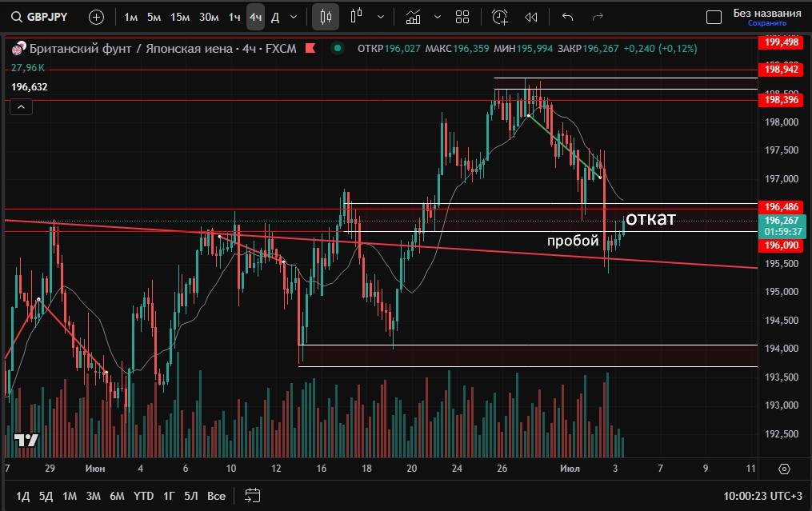The height and width of the screenshot is (511, 812).
Task: Click the МАКС high value 196,359
Action: click(470, 49)
